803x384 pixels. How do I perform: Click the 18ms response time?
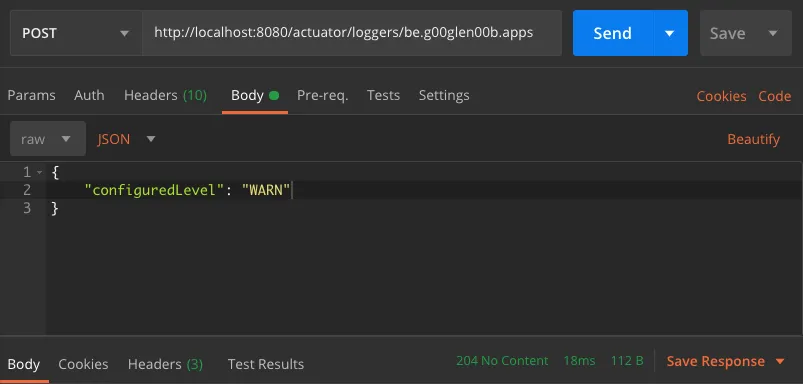point(579,361)
